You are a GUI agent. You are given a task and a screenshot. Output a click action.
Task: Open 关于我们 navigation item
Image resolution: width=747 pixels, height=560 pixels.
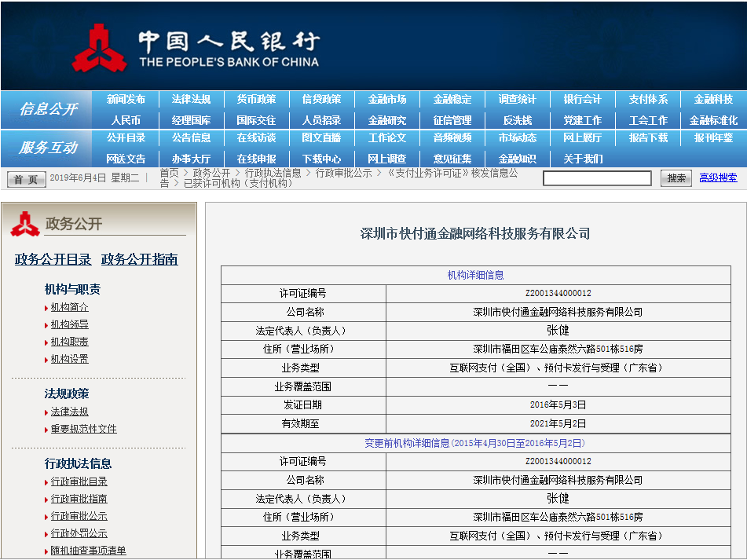(583, 159)
